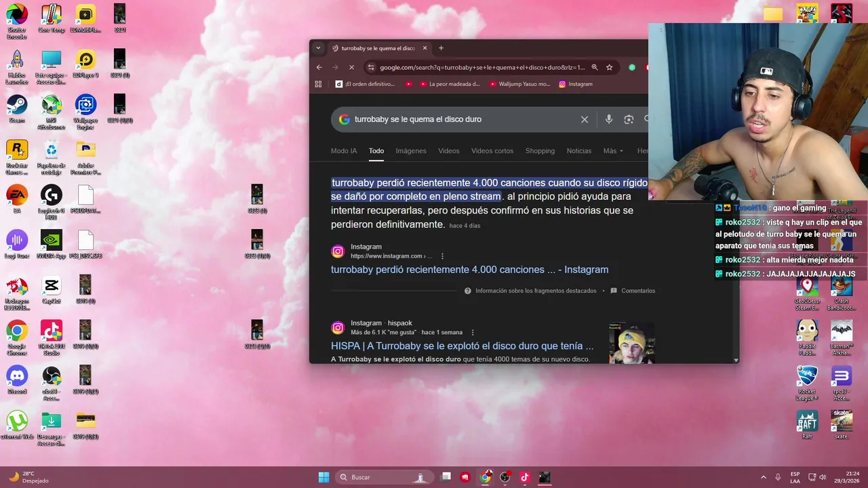
Task: Open Este equipo desktop shortcut
Action: click(x=52, y=66)
